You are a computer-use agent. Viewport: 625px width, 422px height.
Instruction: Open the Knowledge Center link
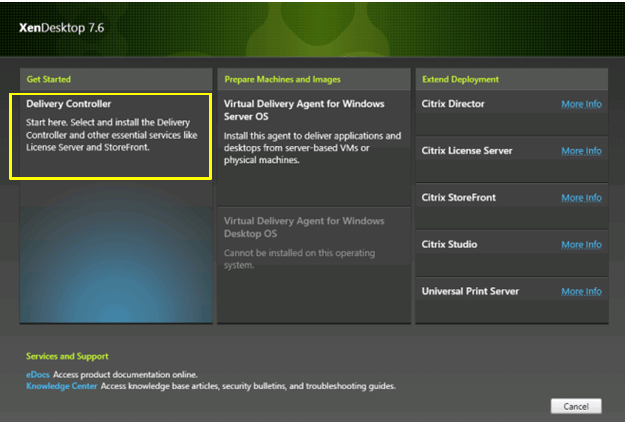[61, 386]
